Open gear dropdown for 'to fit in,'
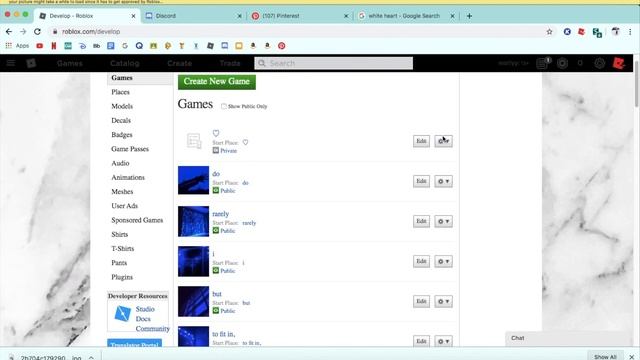The width and height of the screenshot is (640, 360). click(443, 341)
